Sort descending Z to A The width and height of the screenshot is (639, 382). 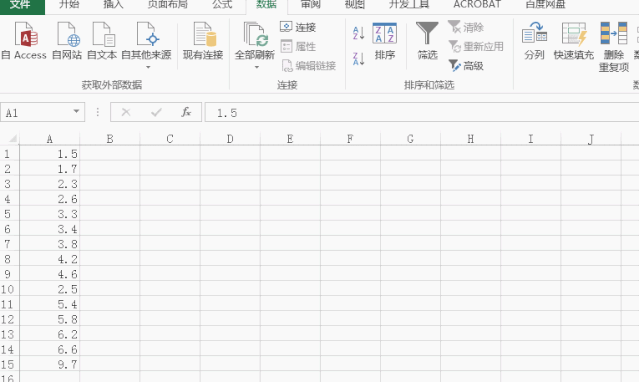point(358,59)
